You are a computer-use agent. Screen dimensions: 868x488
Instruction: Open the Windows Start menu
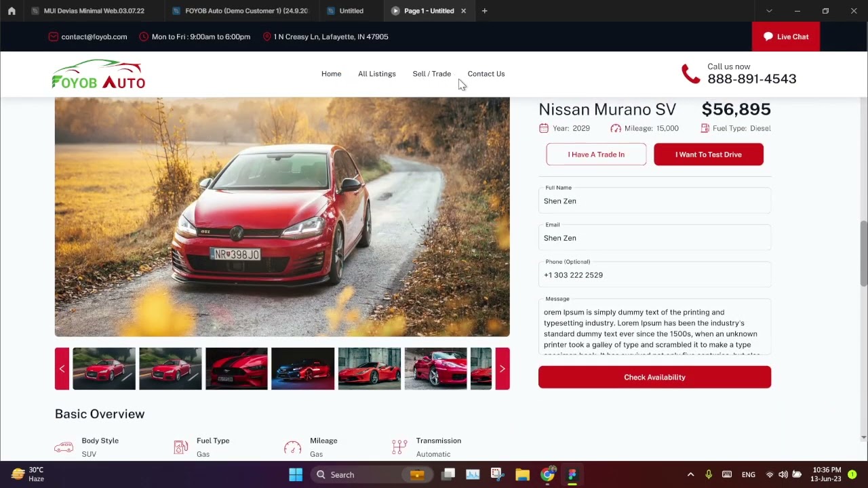296,474
